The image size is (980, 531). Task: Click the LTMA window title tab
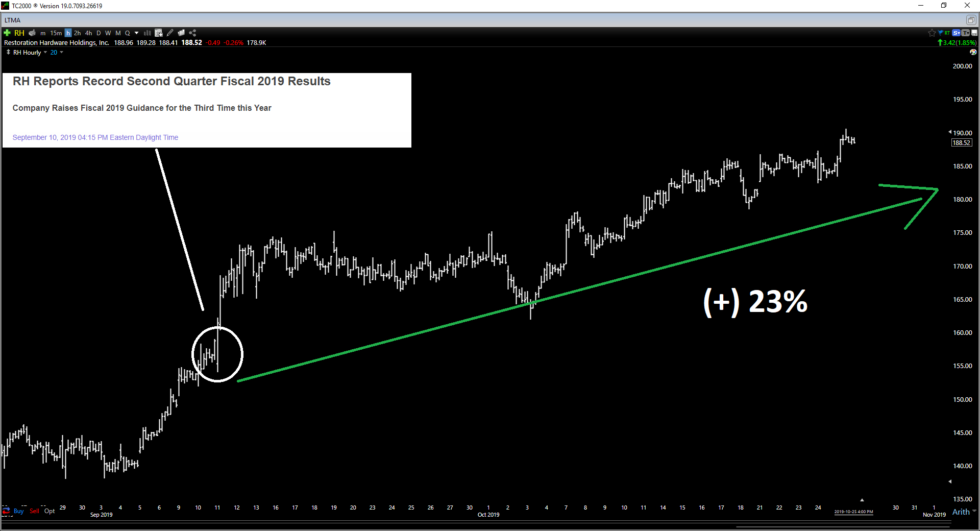click(13, 20)
